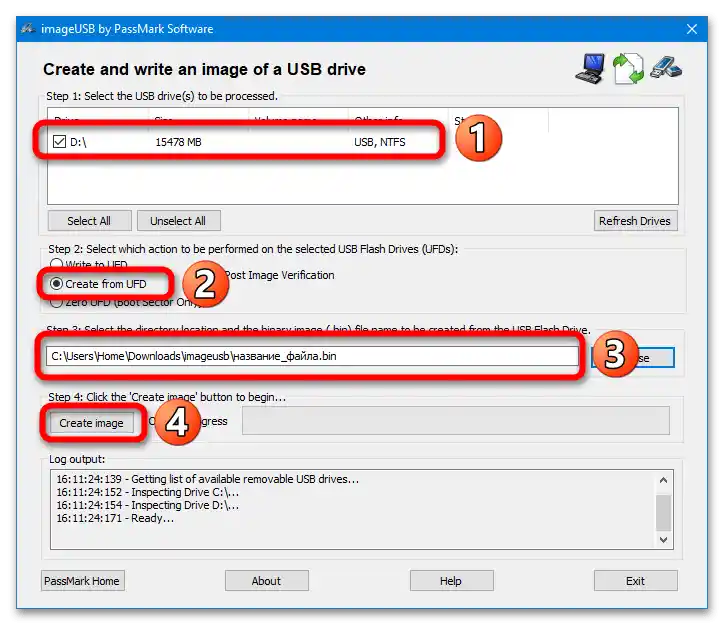Open the About dialog
The width and height of the screenshot is (724, 625).
pyautogui.click(x=266, y=581)
